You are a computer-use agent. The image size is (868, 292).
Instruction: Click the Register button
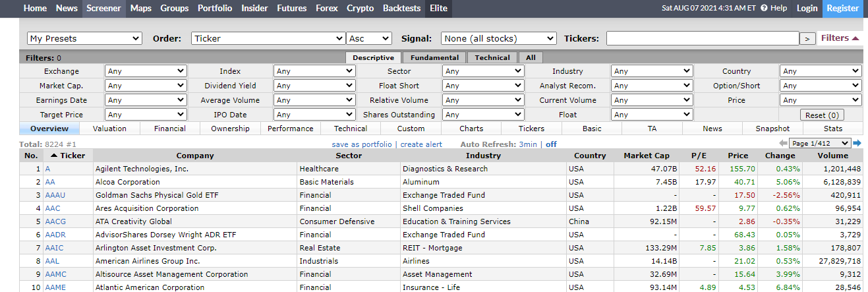tap(843, 8)
